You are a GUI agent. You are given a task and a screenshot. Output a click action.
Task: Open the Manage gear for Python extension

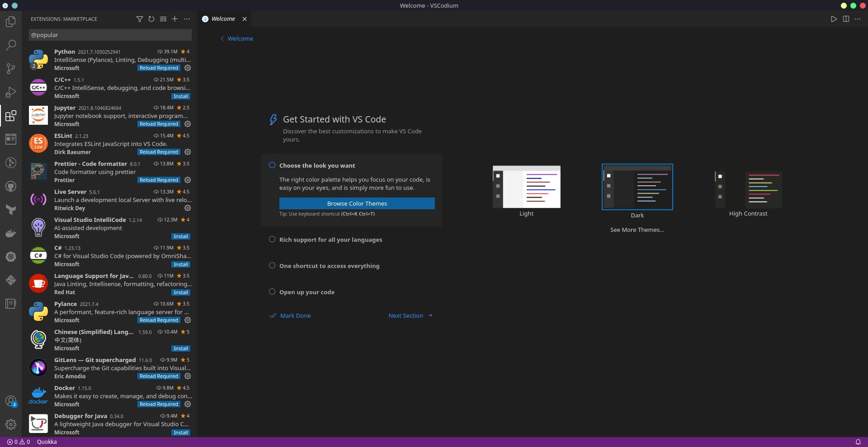click(x=188, y=68)
